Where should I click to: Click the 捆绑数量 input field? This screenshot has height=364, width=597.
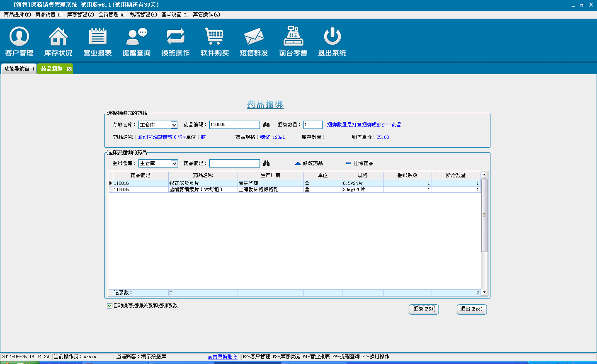pos(313,125)
